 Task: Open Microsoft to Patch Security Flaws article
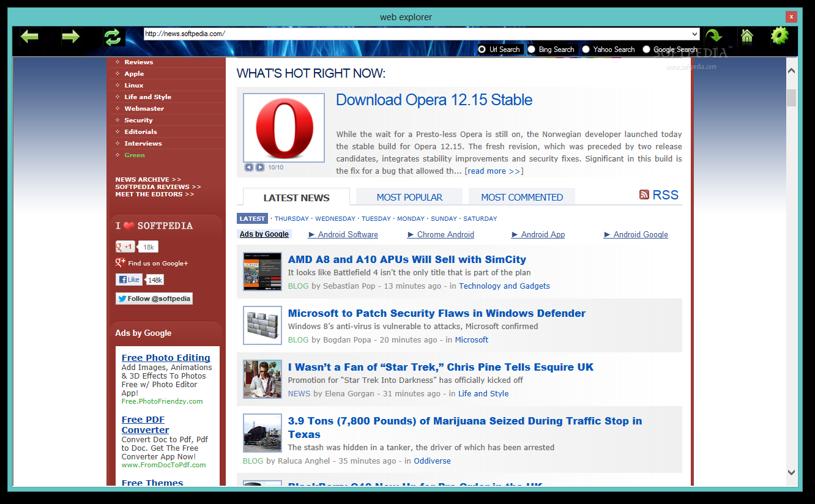tap(437, 313)
